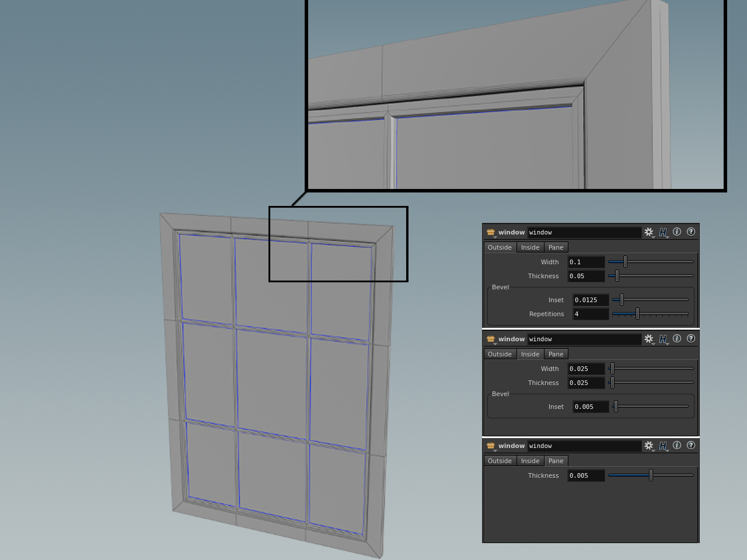Viewport: 747px width, 560px height.
Task: Open the info icon in bottom panel
Action: pos(677,445)
